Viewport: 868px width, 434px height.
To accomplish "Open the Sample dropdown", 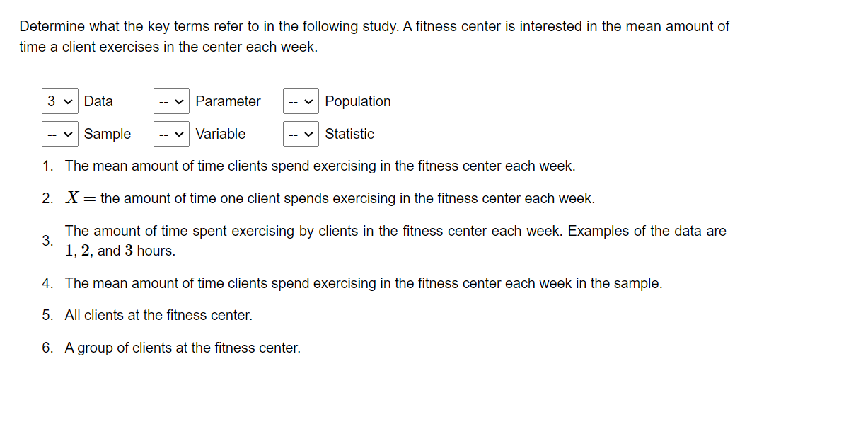I will pyautogui.click(x=59, y=134).
